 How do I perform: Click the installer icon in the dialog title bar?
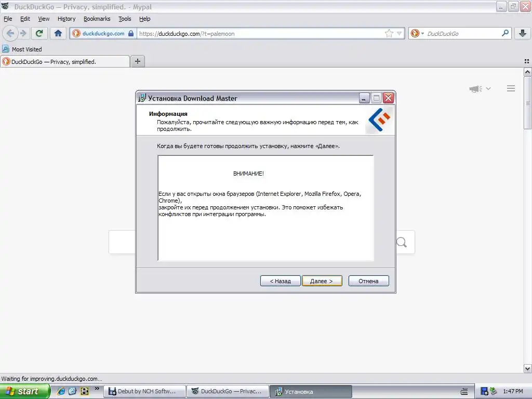[142, 98]
